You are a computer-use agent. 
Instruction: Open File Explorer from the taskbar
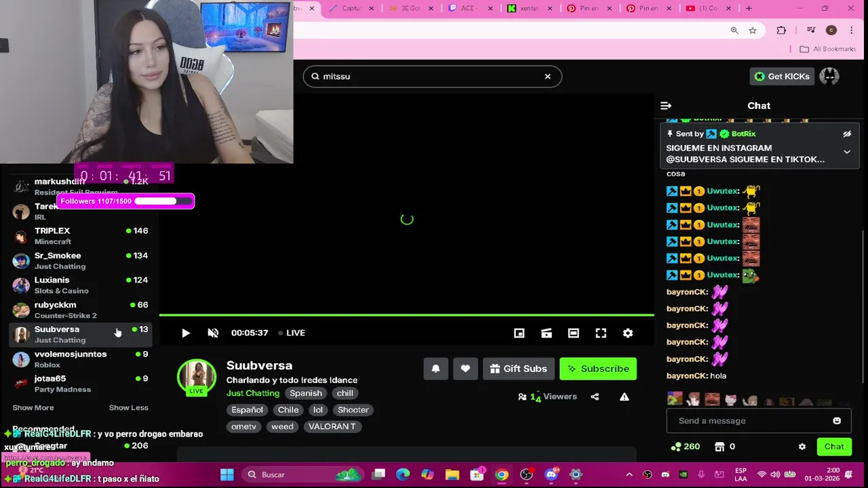pyautogui.click(x=452, y=474)
